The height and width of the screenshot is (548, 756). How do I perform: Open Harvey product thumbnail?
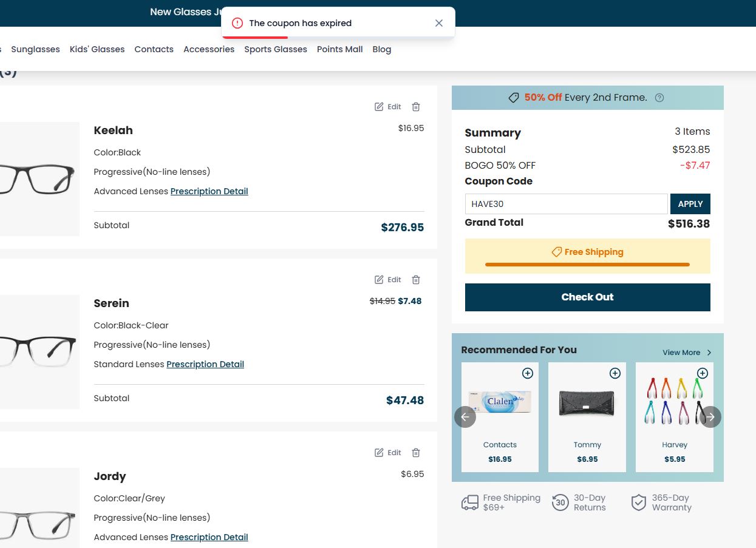[675, 401]
